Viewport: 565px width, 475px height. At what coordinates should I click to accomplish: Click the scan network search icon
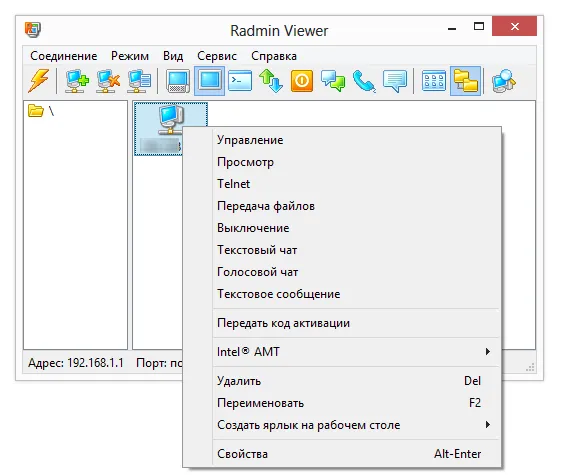click(x=504, y=81)
